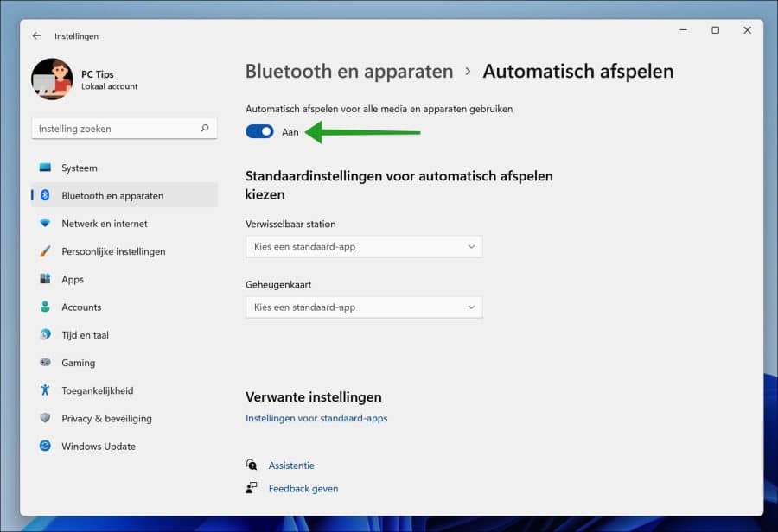Click the Tijd en taal globe icon
Screen dimensions: 778x532
point(45,334)
